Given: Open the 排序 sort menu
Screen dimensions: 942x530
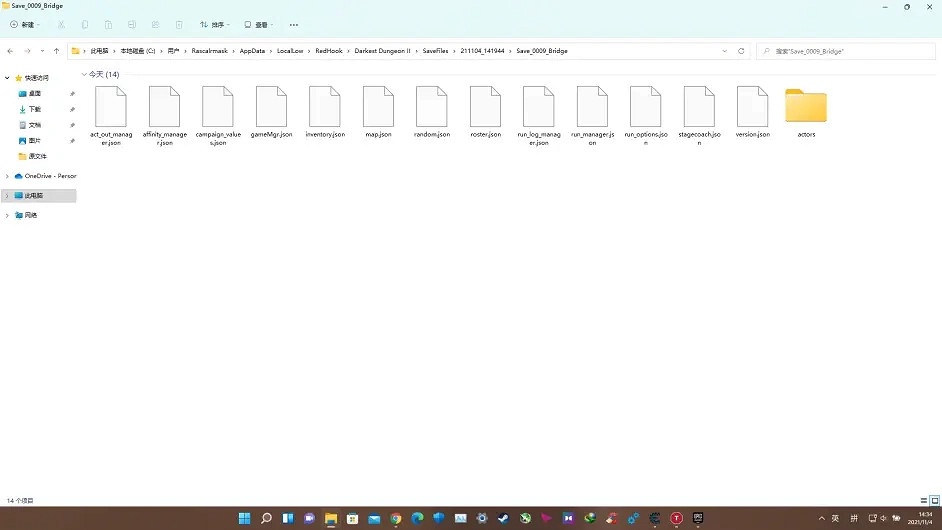Looking at the screenshot, I should (214, 24).
